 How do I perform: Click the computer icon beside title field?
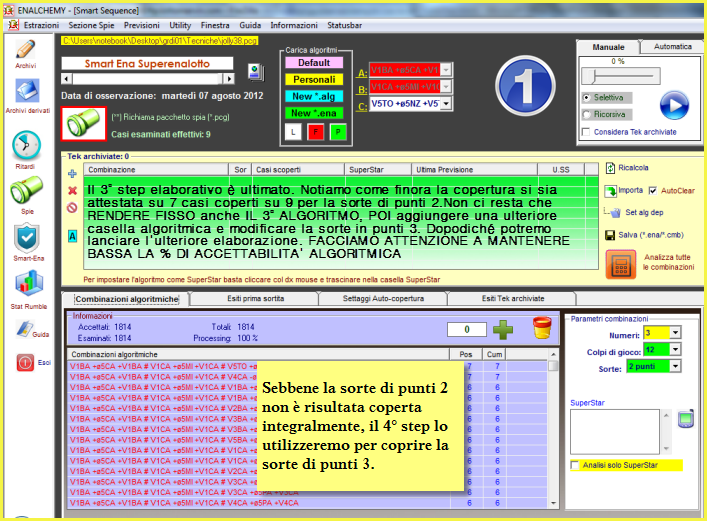(x=256, y=72)
